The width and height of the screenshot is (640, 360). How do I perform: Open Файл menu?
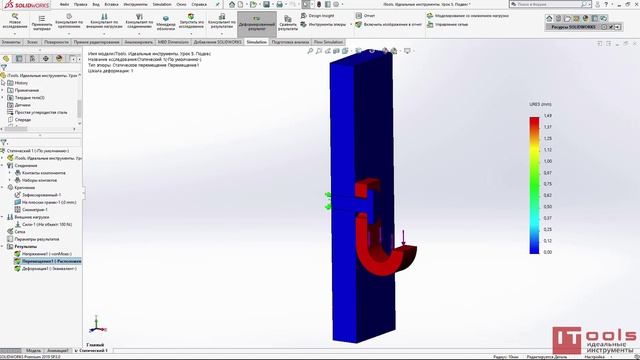coord(64,4)
